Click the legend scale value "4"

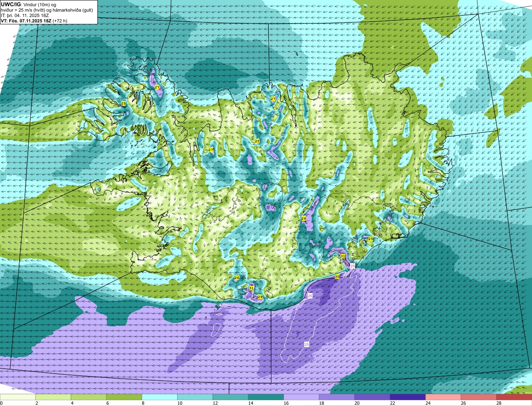[x=71, y=403]
